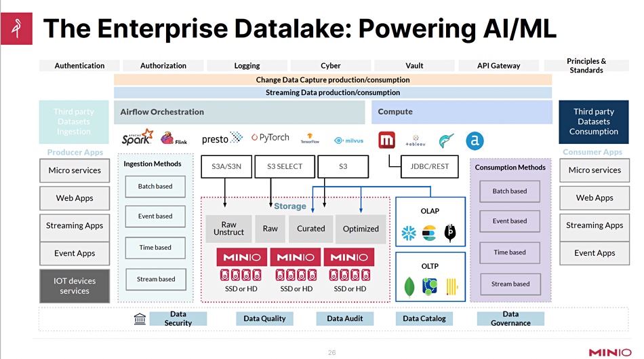The width and height of the screenshot is (644, 359).
Task: Click the PyTorch logo
Action: [270, 137]
